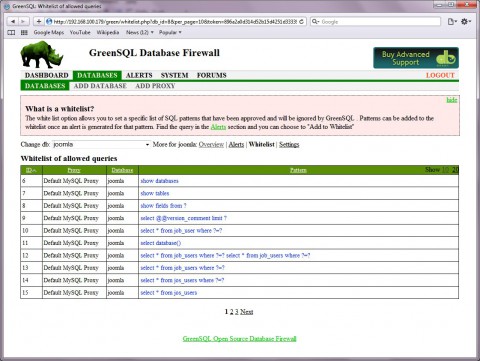This screenshot has width=480, height=361.
Task: Open the ALERTS main menu tab
Action: (139, 75)
